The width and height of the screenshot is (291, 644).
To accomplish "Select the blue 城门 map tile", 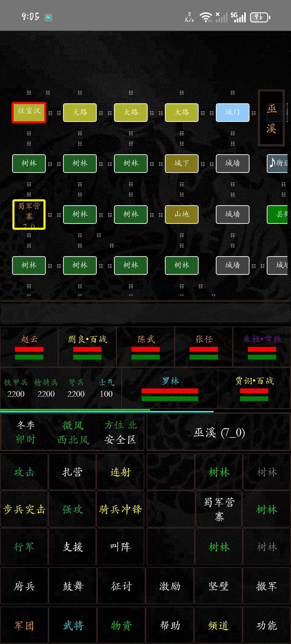I will point(232,112).
